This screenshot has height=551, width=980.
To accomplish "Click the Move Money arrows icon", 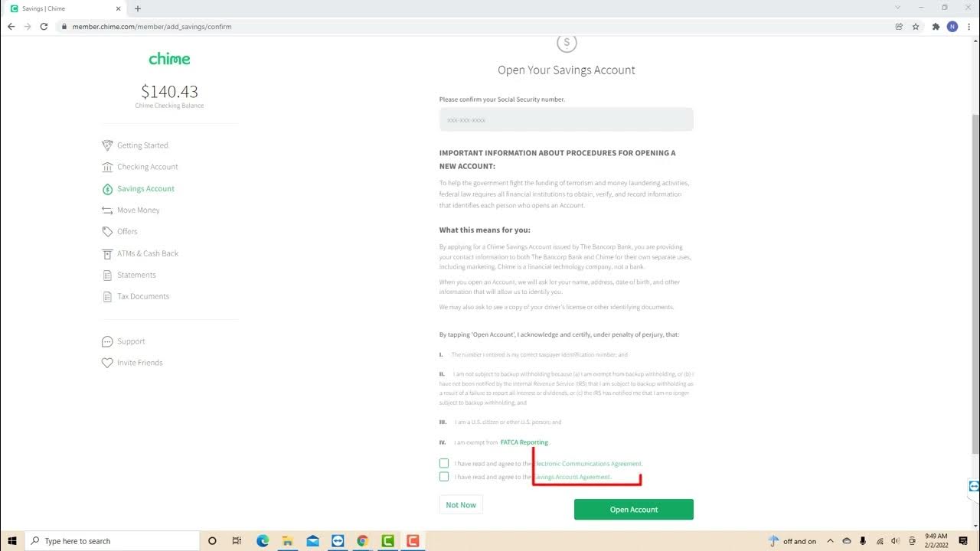I will (x=107, y=210).
